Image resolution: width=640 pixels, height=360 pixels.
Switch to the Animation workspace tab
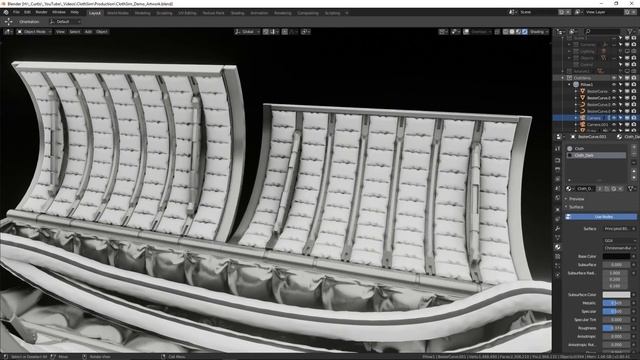coord(259,13)
